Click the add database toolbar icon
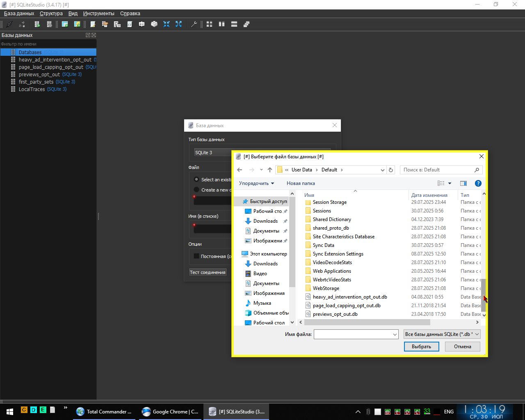Viewport: 525px width, 420px height. 37,24
